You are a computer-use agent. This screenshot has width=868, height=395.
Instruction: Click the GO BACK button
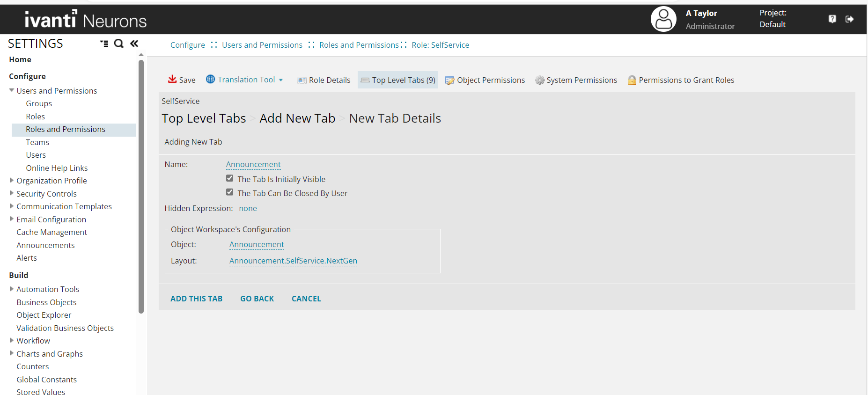tap(257, 299)
